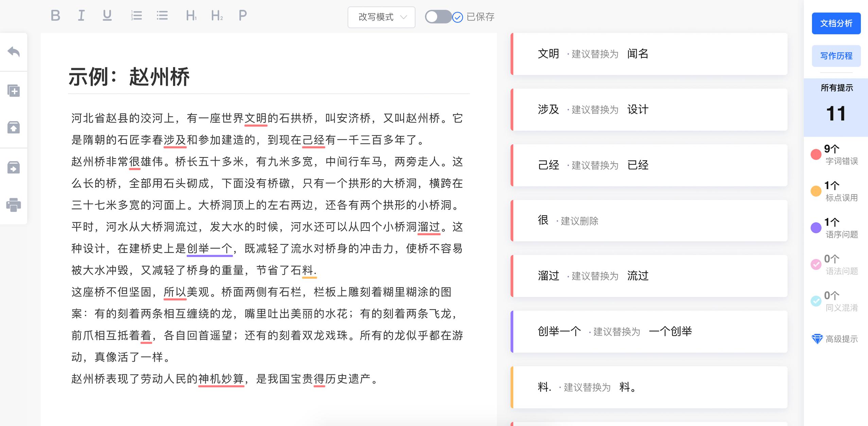
Task: Open suggestion card 己经 to 已经
Action: click(x=649, y=165)
